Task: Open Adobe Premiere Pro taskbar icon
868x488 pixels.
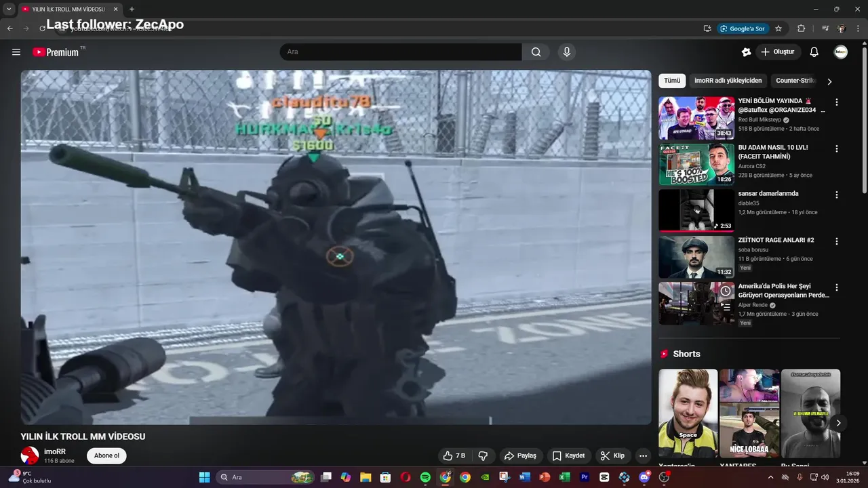Action: point(585,477)
